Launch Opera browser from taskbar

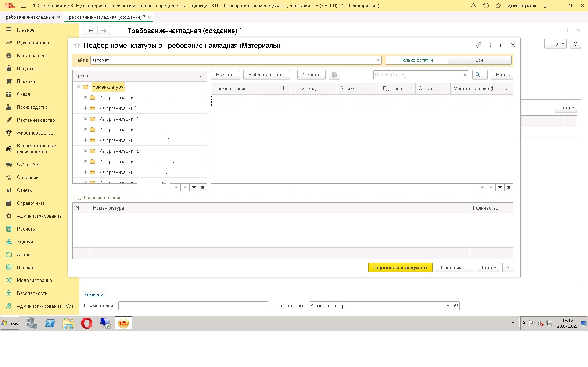87,323
